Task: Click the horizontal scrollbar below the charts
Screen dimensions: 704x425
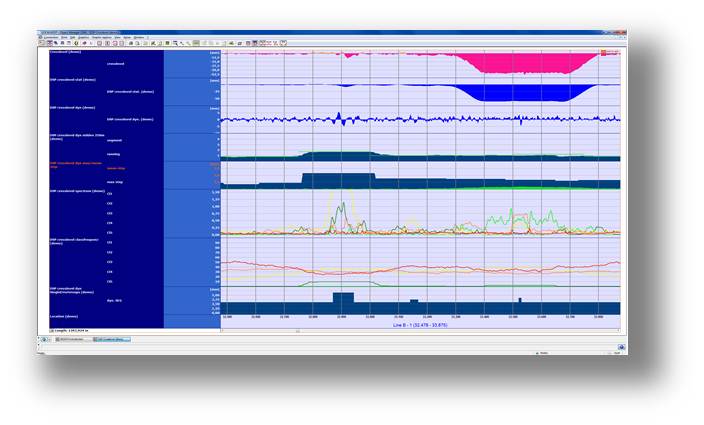Action: (419, 331)
